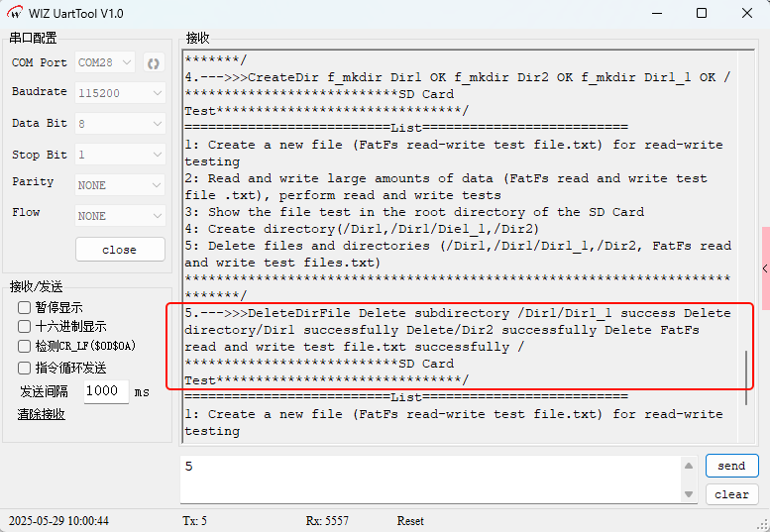Click the send button
770x532 pixels.
click(x=731, y=466)
